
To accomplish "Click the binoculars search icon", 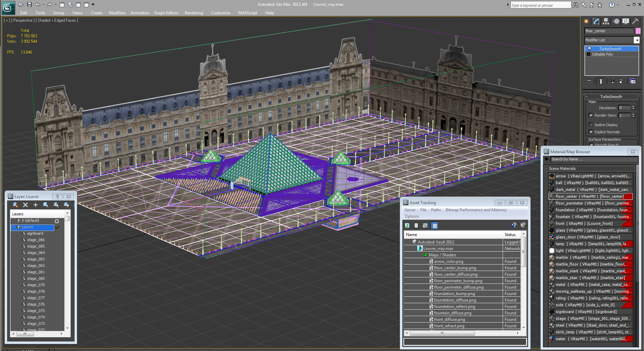I will [576, 5].
